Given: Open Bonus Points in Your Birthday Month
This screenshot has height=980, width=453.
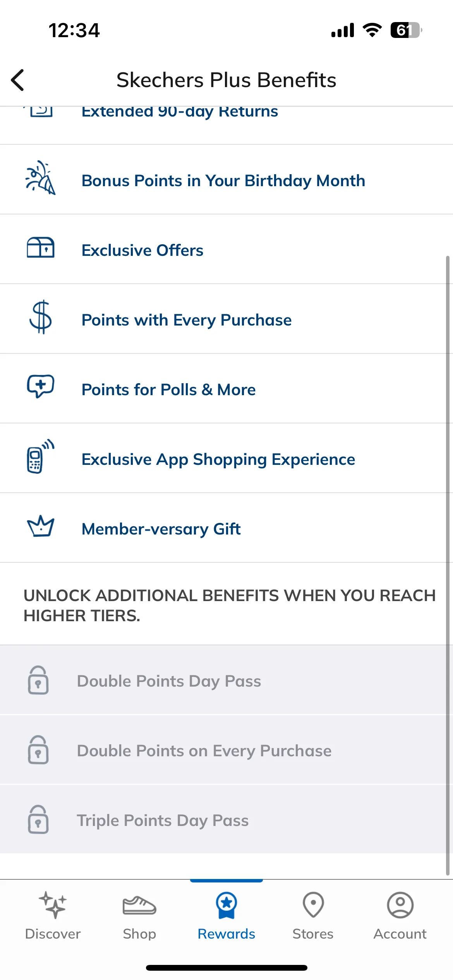Looking at the screenshot, I should coord(226,180).
